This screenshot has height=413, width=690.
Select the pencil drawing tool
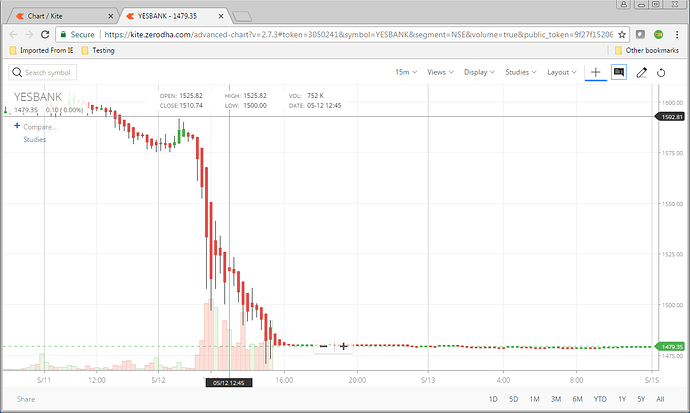(642, 73)
